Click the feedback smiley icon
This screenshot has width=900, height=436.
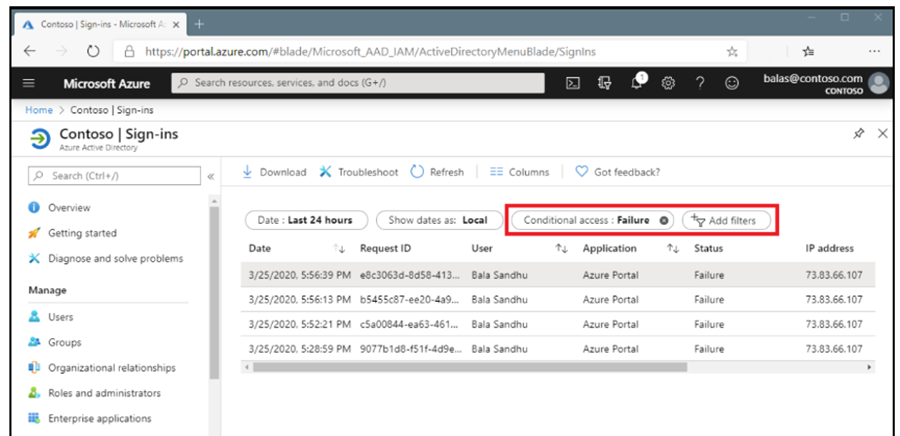click(731, 83)
